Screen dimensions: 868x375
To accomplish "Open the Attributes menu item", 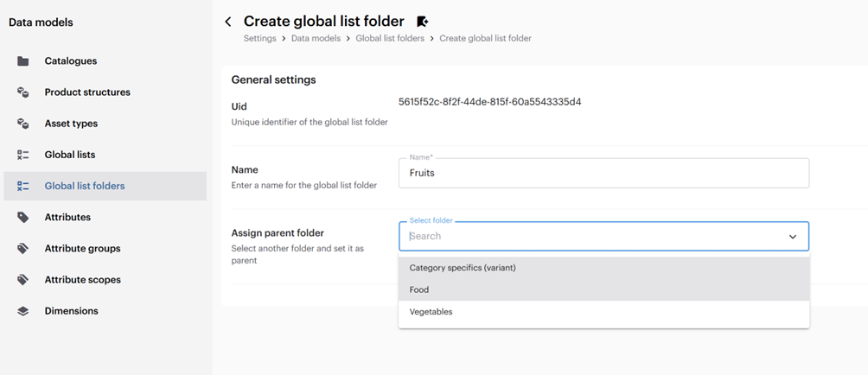I will tap(67, 218).
